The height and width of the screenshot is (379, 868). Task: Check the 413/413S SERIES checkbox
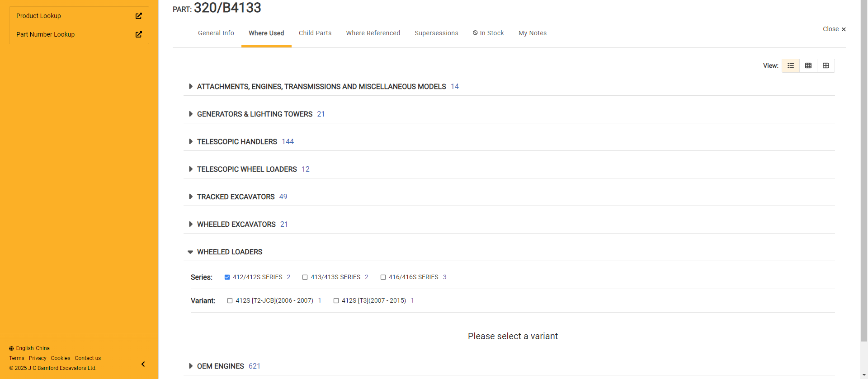coord(305,277)
